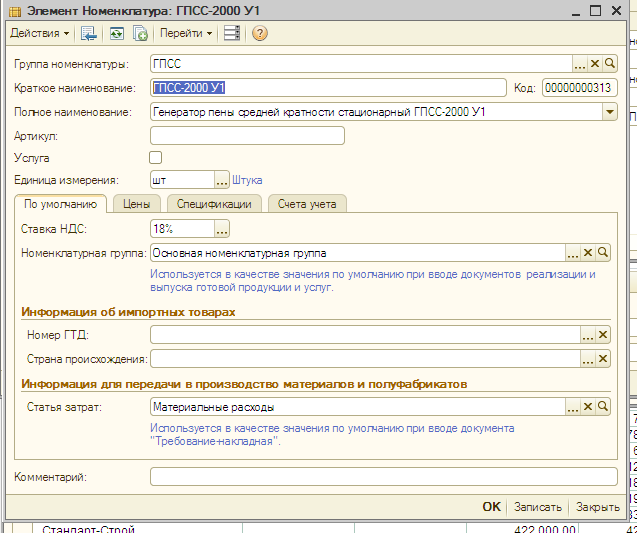
Task: Click the Номер ГТД input field
Action: point(365,335)
